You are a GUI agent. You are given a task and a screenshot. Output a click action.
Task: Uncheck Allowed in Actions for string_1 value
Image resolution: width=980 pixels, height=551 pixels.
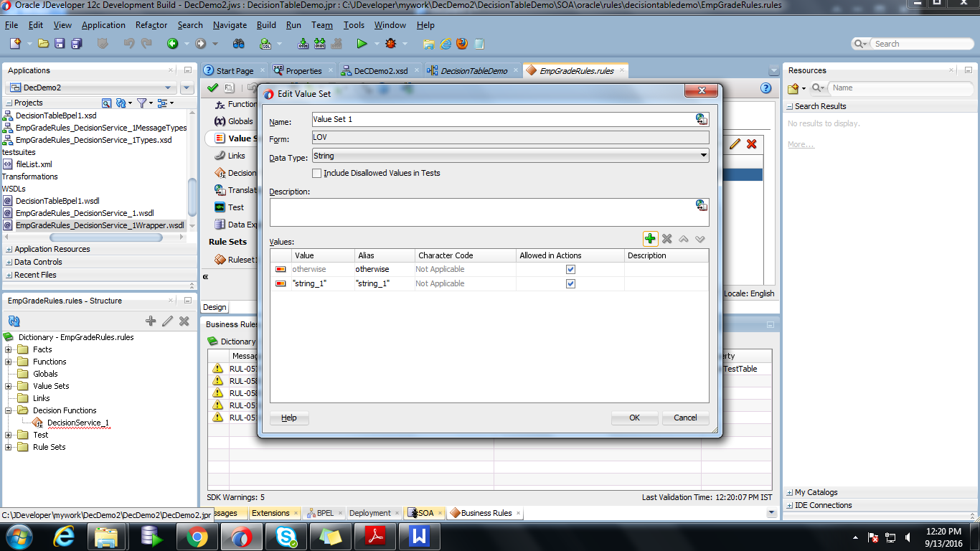[570, 283]
